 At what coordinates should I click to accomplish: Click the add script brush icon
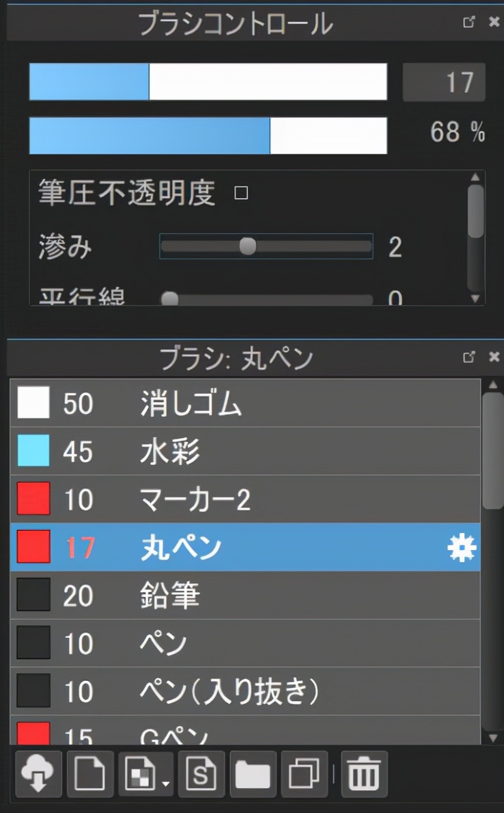point(201,774)
